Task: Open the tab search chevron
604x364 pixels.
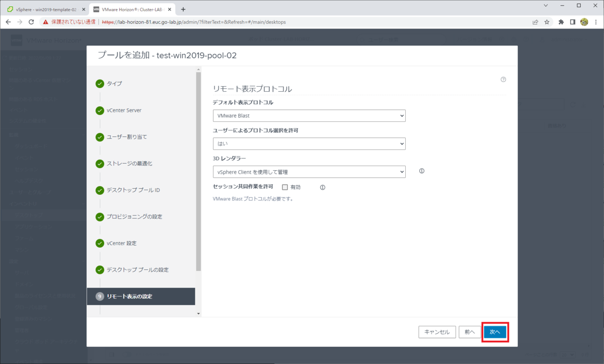Action: [547, 5]
